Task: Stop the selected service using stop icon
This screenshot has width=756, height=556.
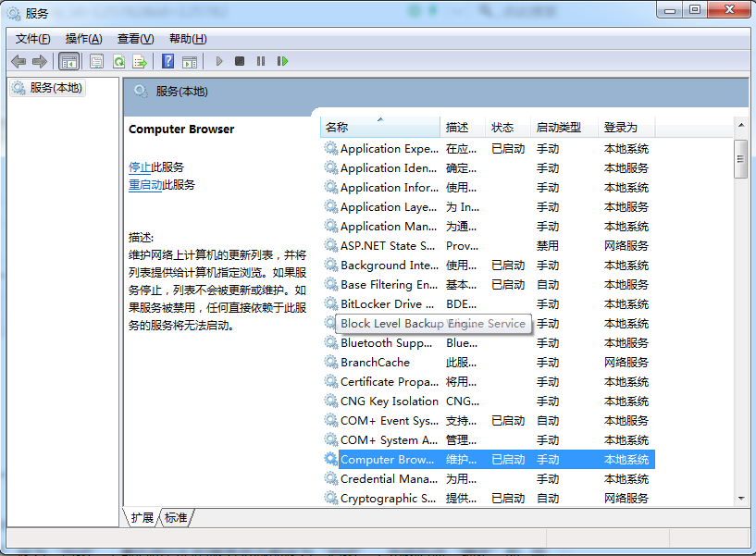Action: [239, 61]
